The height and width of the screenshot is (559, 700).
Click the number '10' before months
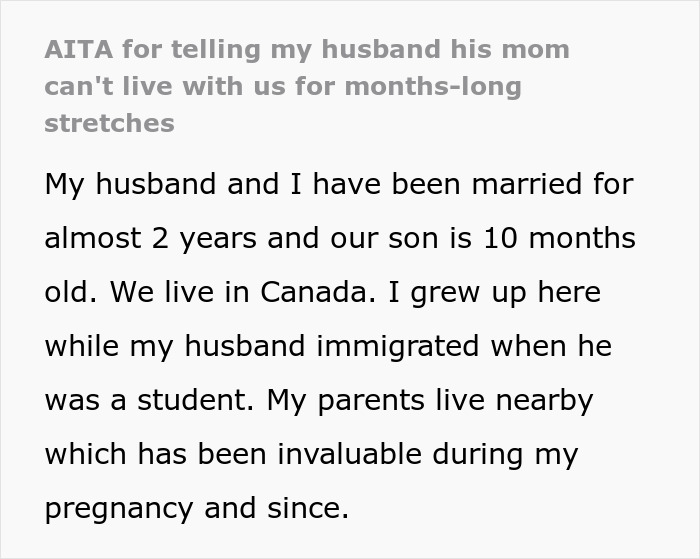(500, 238)
